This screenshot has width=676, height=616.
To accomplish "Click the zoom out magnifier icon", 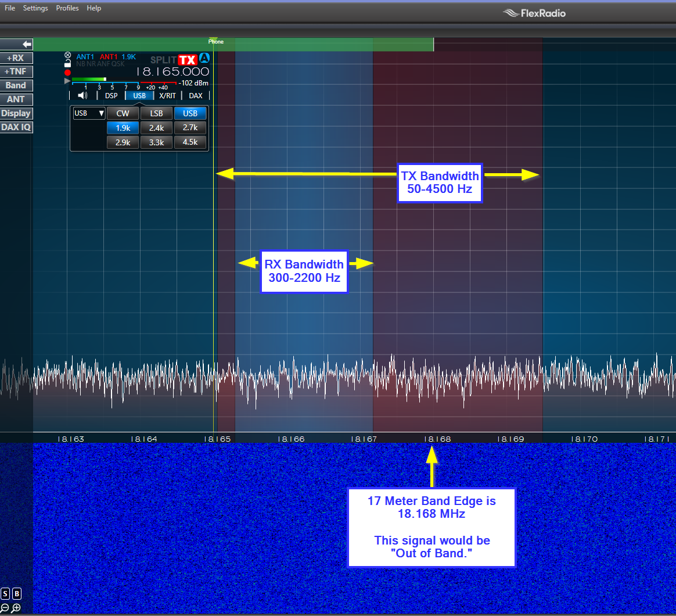I will coord(5,608).
